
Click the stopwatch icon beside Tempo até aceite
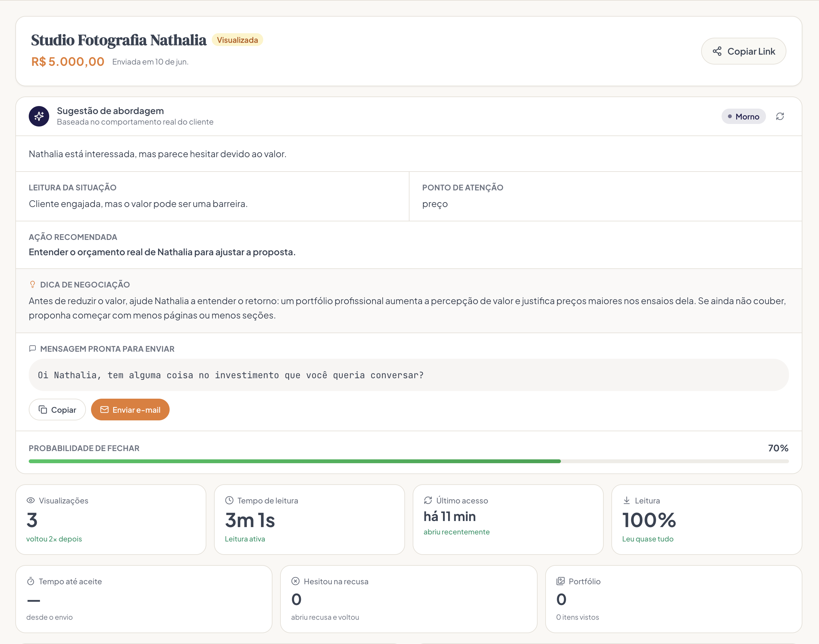pyautogui.click(x=31, y=581)
